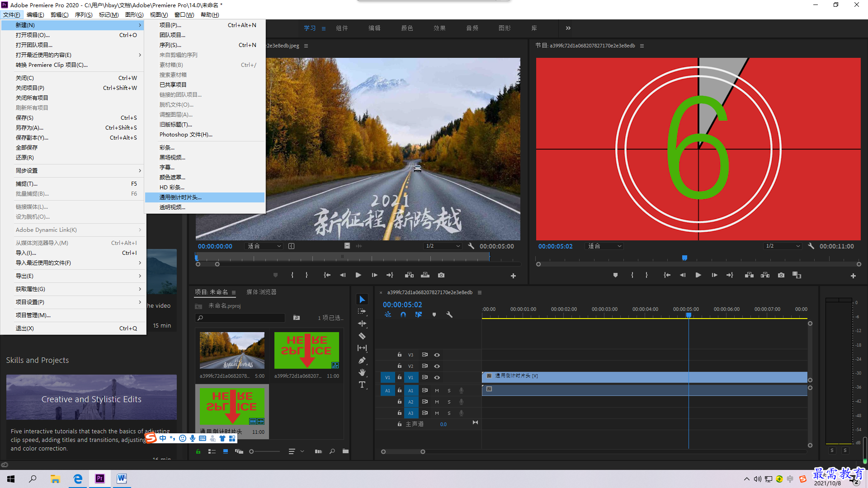Select the Selection tool arrow
The image size is (868, 488).
362,300
